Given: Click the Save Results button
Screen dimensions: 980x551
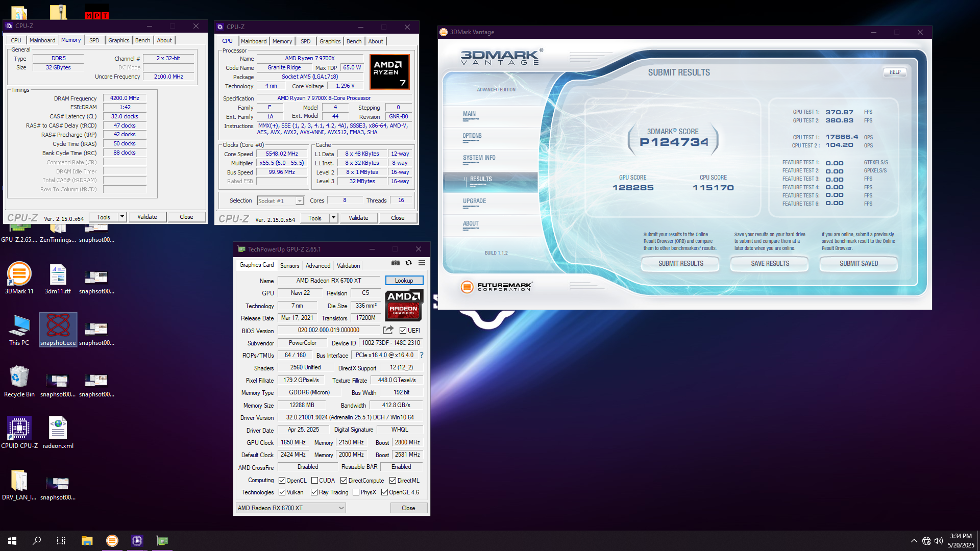Looking at the screenshot, I should point(770,264).
